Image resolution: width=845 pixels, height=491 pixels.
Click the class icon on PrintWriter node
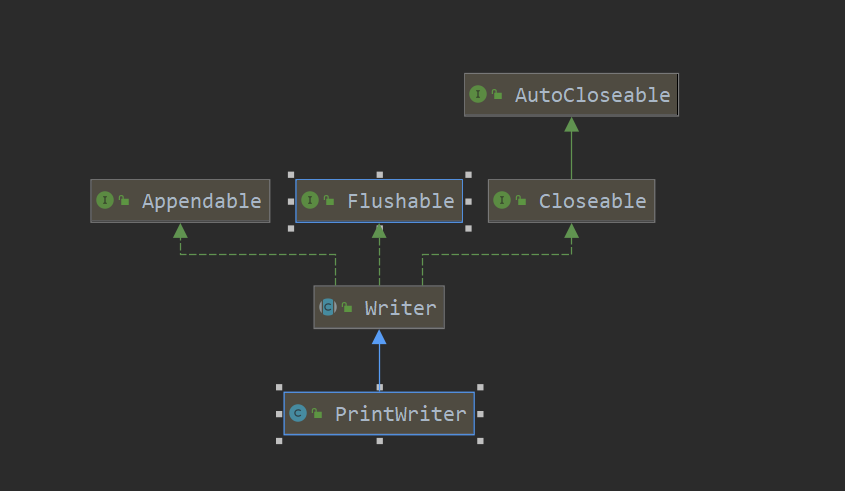click(x=298, y=414)
